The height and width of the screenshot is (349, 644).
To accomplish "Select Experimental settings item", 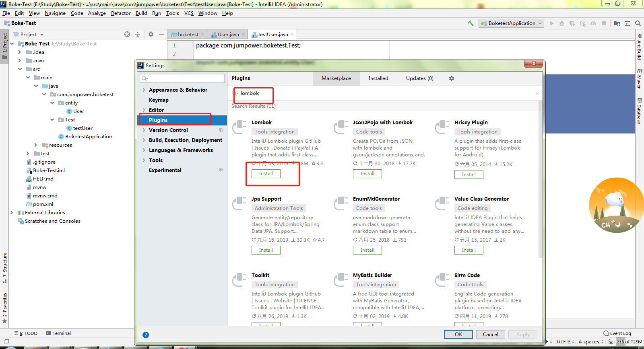I will (183, 170).
